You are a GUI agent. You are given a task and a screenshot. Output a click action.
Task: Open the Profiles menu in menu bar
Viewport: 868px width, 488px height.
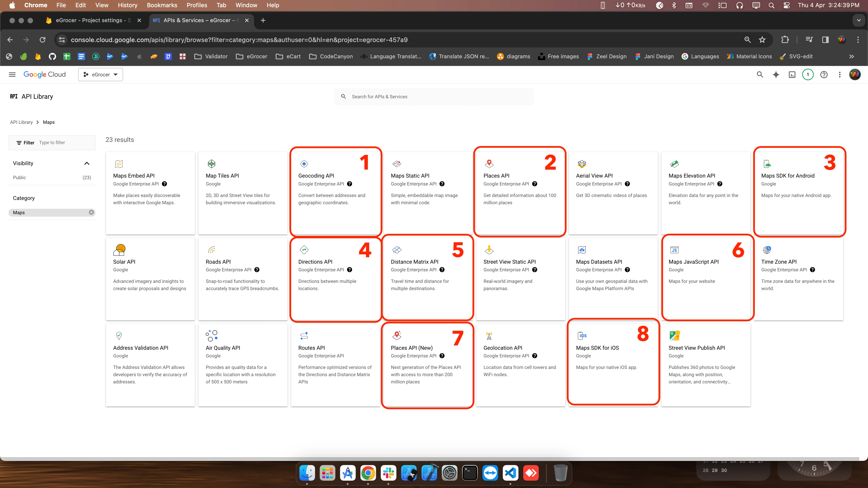(197, 5)
